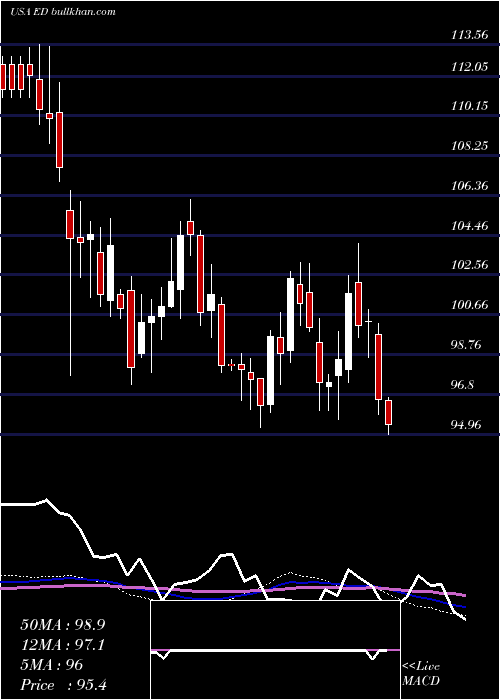The height and width of the screenshot is (700, 500).
Task: Click the '12MA : 97.1' reading
Action: [62, 645]
